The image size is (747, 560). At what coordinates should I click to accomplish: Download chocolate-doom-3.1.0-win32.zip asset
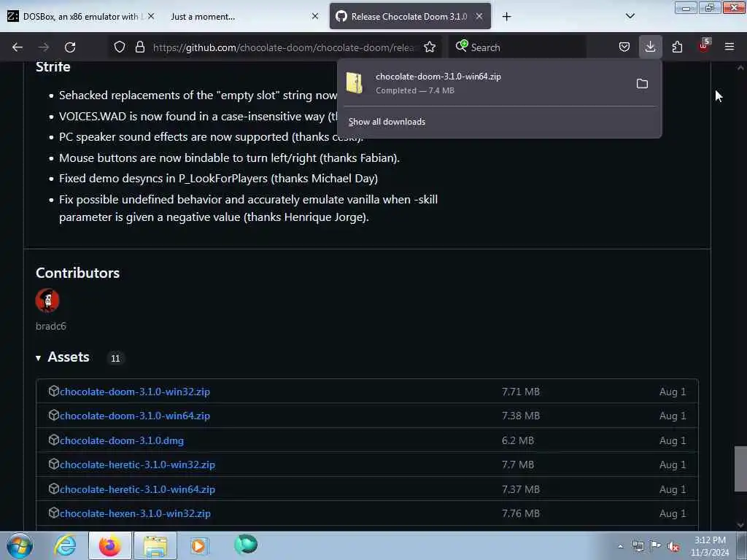(x=135, y=392)
